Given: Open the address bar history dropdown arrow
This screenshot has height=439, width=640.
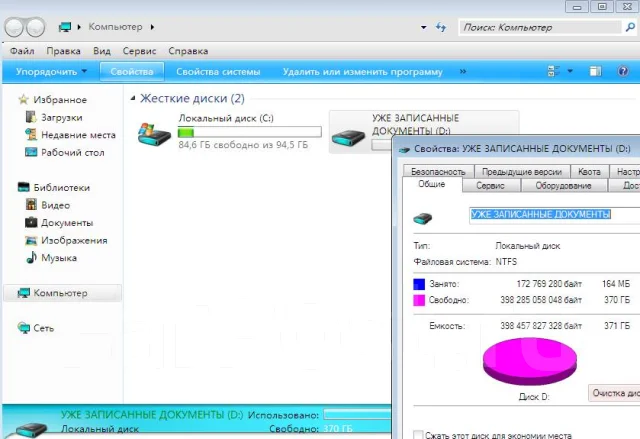Looking at the screenshot, I should pos(424,27).
